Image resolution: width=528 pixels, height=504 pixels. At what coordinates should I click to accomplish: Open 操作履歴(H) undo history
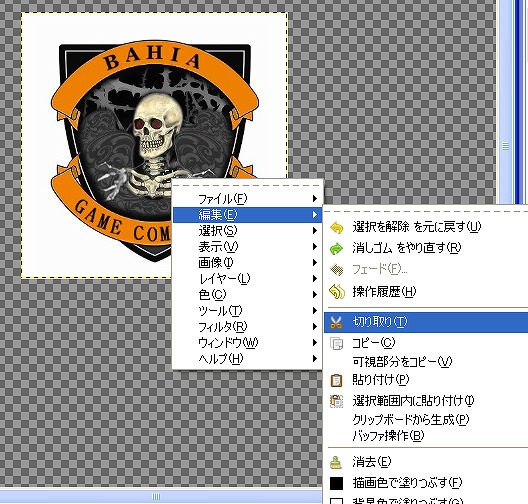click(426, 292)
